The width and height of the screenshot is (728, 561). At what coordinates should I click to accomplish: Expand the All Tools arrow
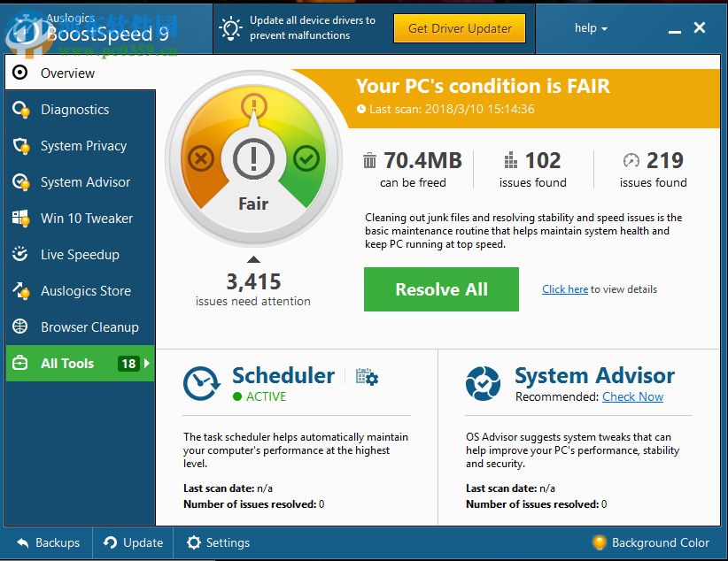[147, 364]
